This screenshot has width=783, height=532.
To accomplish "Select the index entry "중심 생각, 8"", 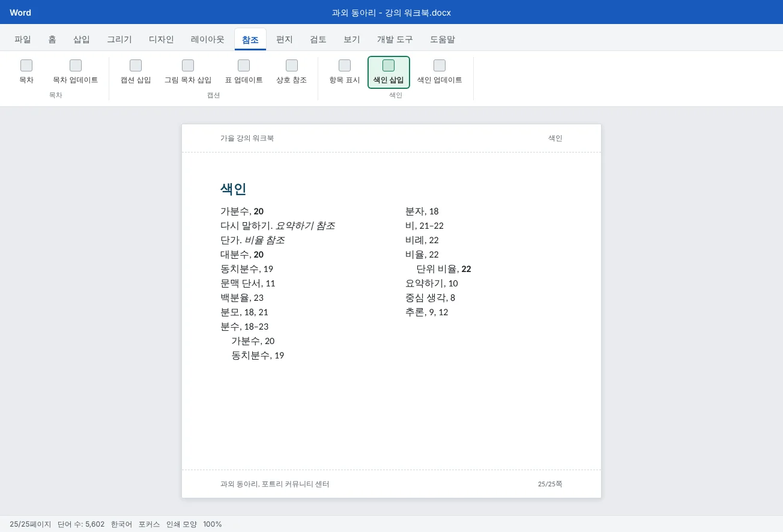I will coord(431,298).
